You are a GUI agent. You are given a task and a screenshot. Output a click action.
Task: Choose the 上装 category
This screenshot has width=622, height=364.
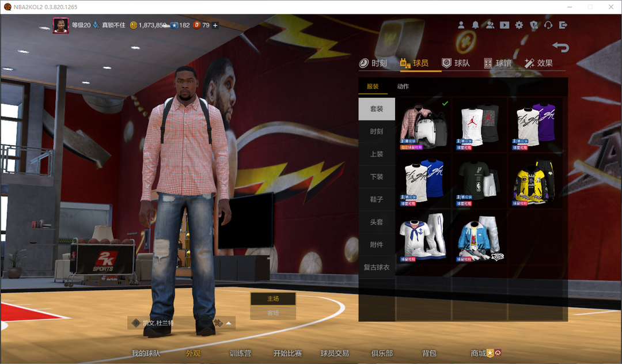pyautogui.click(x=377, y=154)
